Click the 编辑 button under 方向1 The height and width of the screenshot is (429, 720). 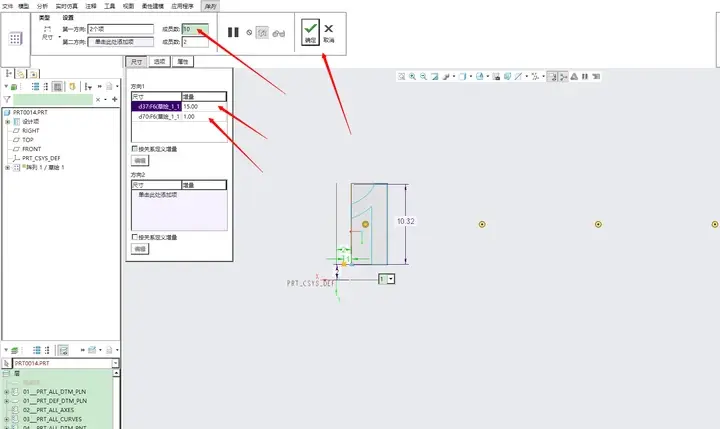click(x=140, y=160)
